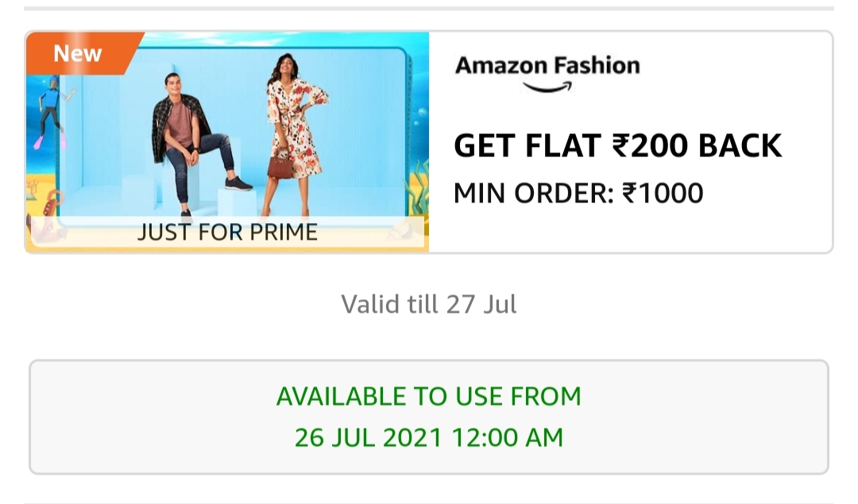
Task: Tap the JUST FOR PRIME label
Action: (227, 233)
